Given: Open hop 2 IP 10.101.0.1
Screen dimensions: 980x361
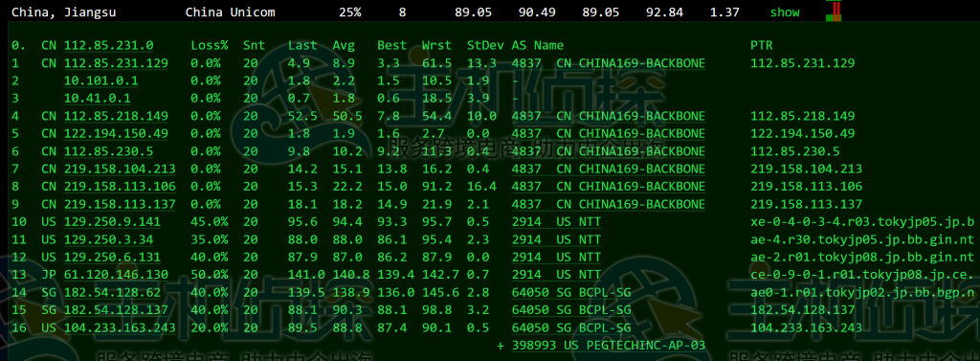Looking at the screenshot, I should 101,80.
